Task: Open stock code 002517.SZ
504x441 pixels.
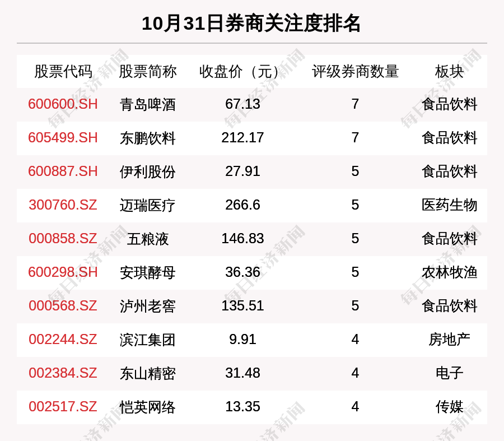Action: pos(63,407)
